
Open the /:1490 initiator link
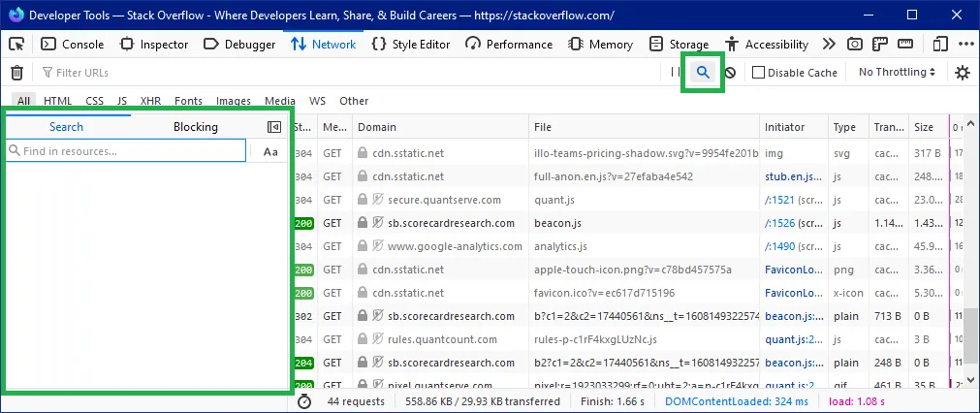tap(780, 246)
